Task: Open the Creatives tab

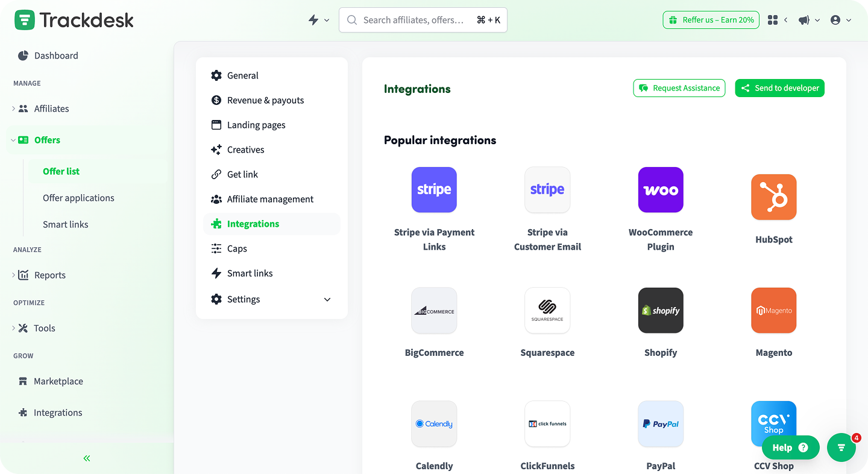Action: coord(272,150)
